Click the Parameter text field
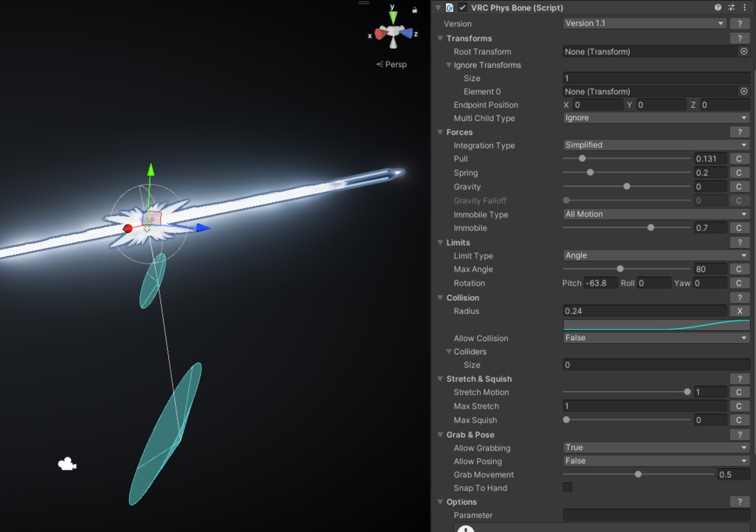 656,515
